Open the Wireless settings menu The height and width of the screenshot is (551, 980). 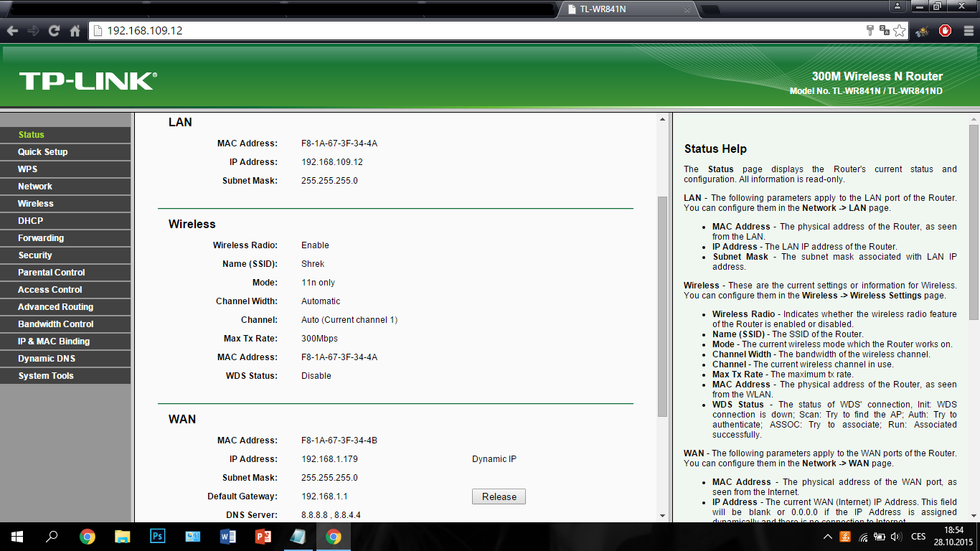click(x=65, y=204)
